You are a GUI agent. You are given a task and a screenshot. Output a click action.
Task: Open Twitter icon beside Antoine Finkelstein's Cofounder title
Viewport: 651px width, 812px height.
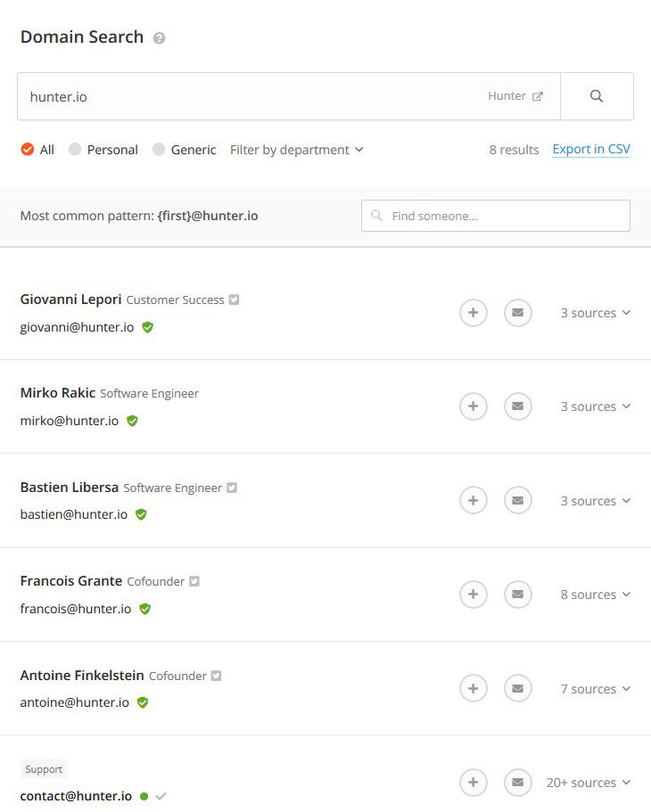pos(215,676)
